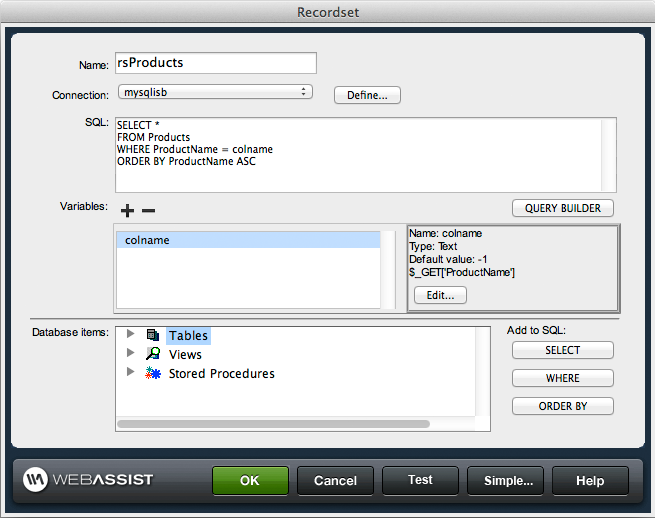Add selected item to SQL ORDER BY
655x518 pixels.
(x=563, y=406)
